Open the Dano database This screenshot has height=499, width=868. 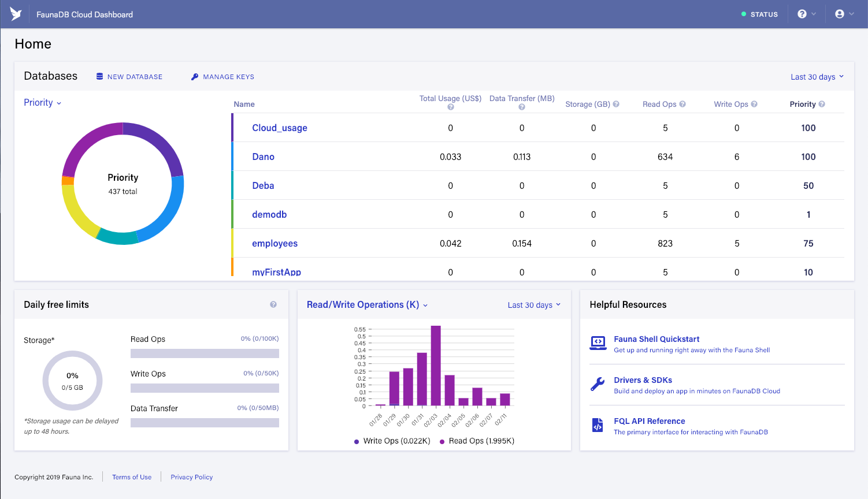point(263,157)
